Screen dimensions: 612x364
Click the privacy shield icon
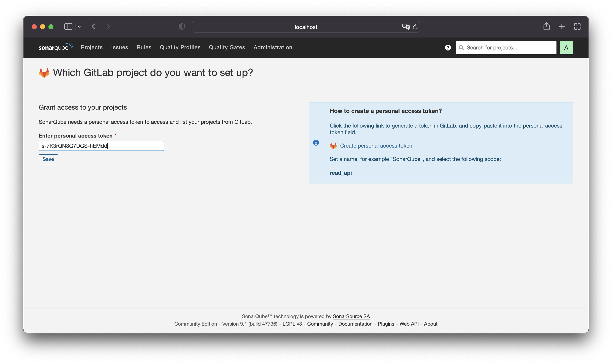click(x=182, y=27)
